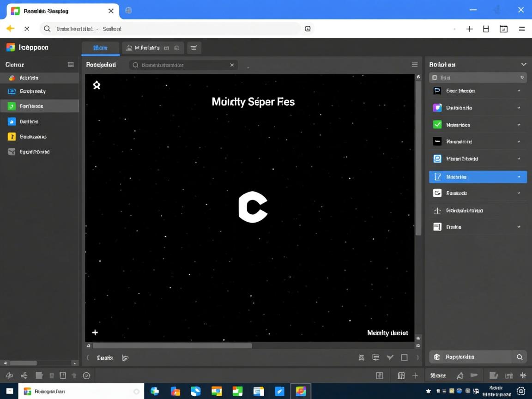Click the white C logo on the canvas
The image size is (532, 399).
point(253,208)
